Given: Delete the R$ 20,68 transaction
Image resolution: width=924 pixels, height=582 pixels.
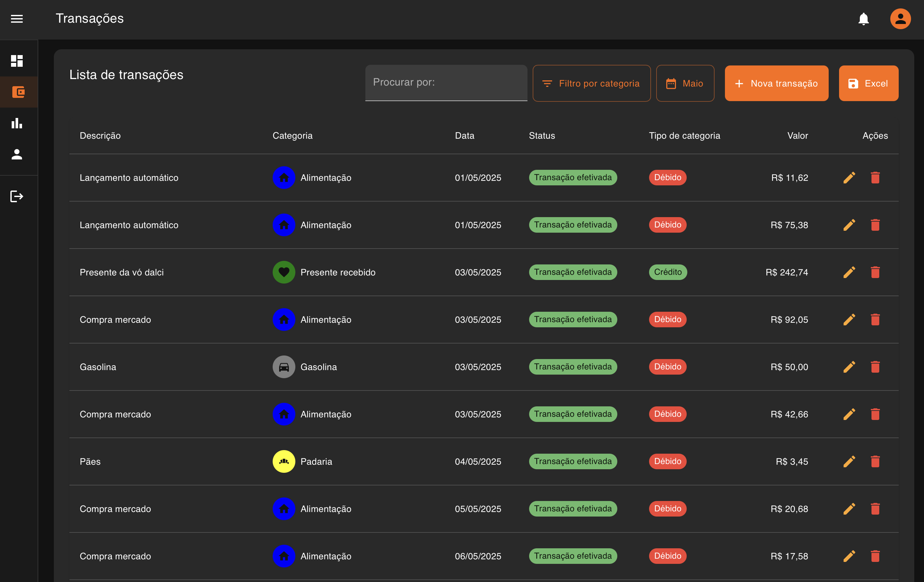Looking at the screenshot, I should (x=875, y=509).
